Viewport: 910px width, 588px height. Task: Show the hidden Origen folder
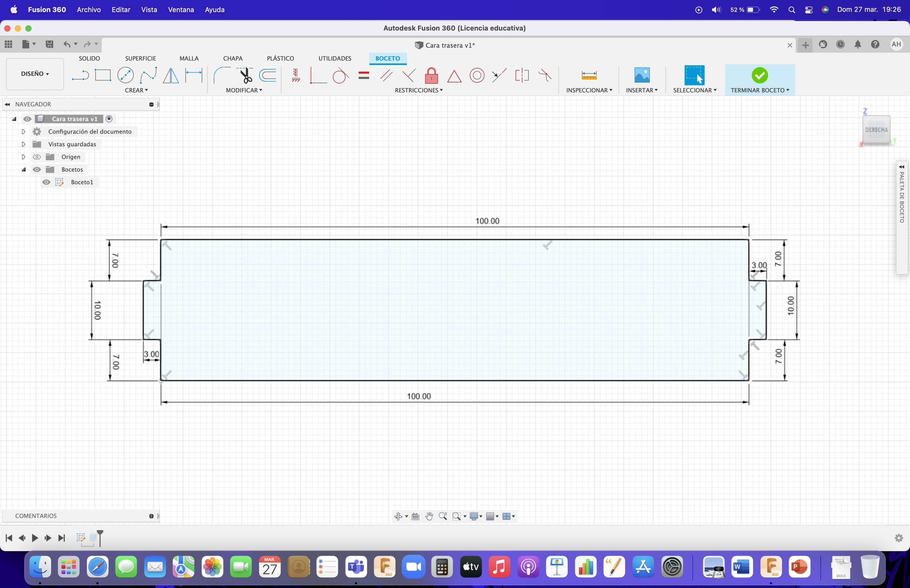[37, 157]
